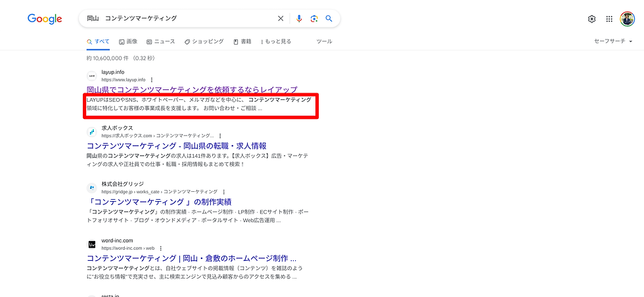Open three-dot menu beside word-inc.com URL

[160, 248]
